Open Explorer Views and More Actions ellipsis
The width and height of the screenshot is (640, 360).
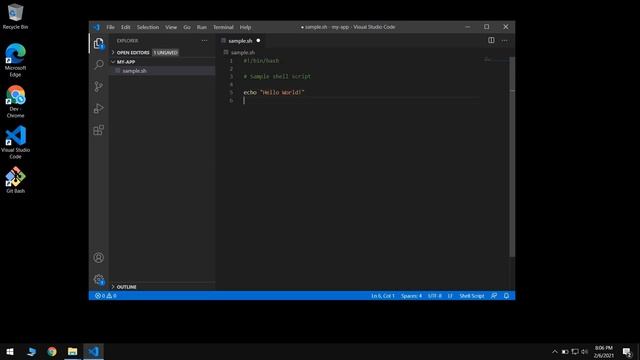[204, 41]
